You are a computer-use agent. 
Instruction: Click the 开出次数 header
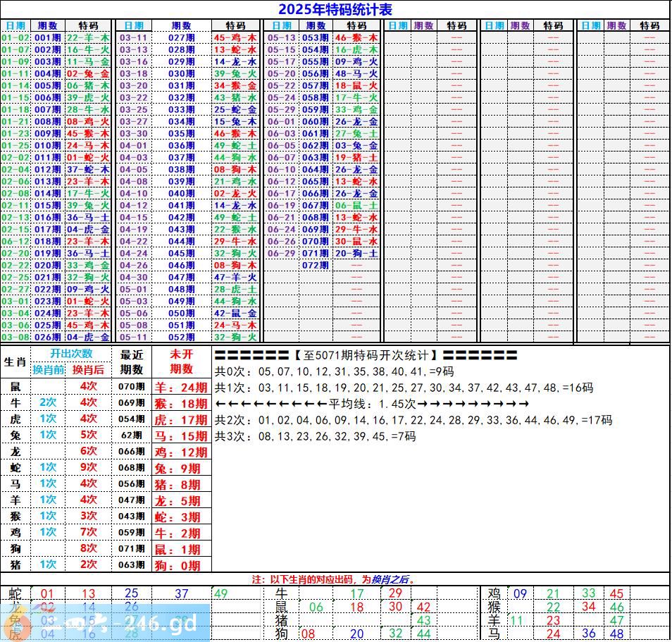[71, 353]
